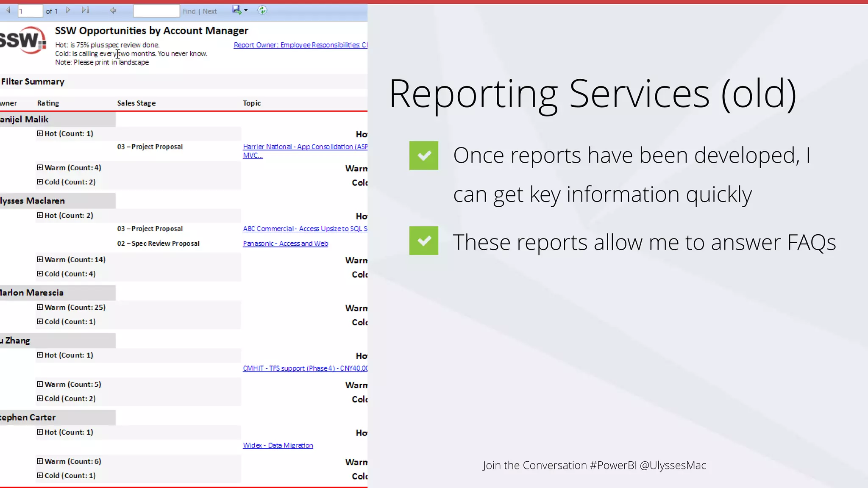The height and width of the screenshot is (488, 868).
Task: Open the ABC Commercial - Access Upsize link
Action: point(305,229)
